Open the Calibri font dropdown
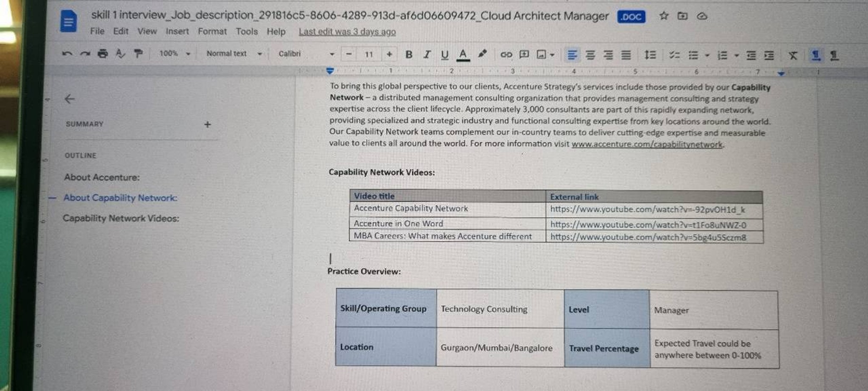Image resolution: width=868 pixels, height=391 pixels. [306, 54]
